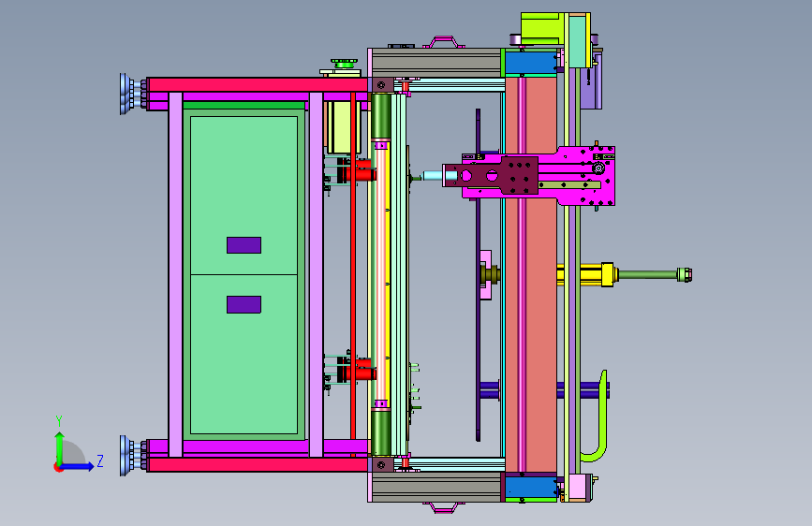812x526 pixels.
Task: Select the green nut at the rod's end
Action: pos(684,274)
